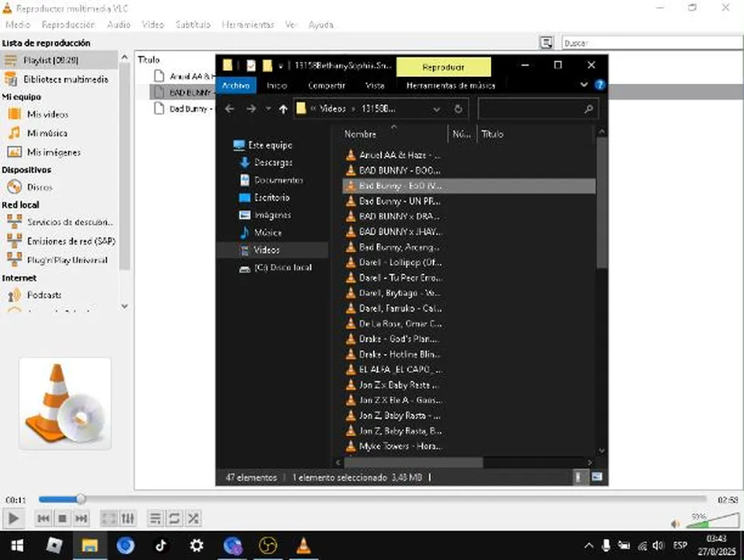Viewport: 744px width, 560px height.
Task: Start playback with the VLC play button
Action: pyautogui.click(x=13, y=518)
